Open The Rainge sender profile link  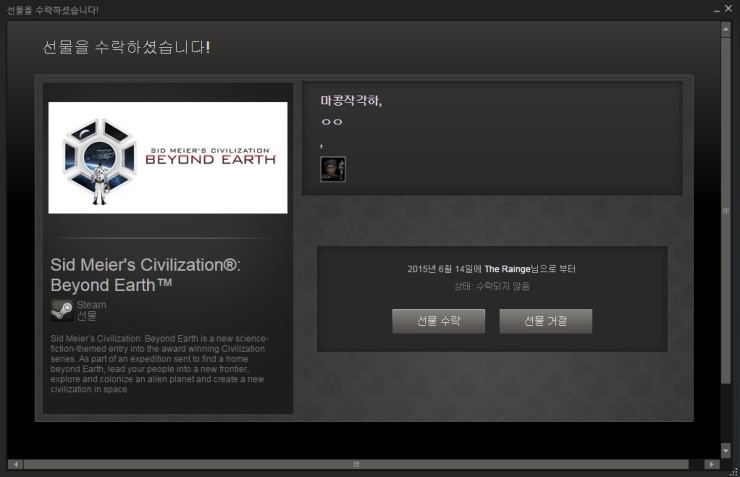pos(507,269)
